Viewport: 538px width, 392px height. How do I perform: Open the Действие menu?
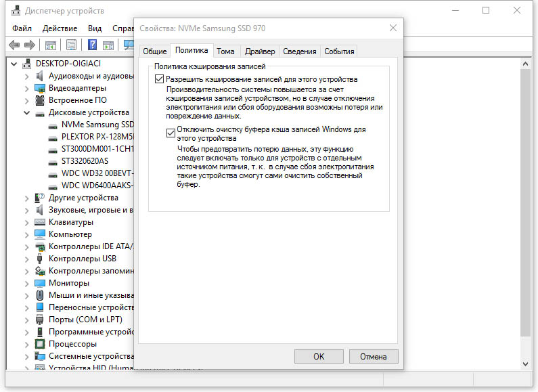coord(60,28)
